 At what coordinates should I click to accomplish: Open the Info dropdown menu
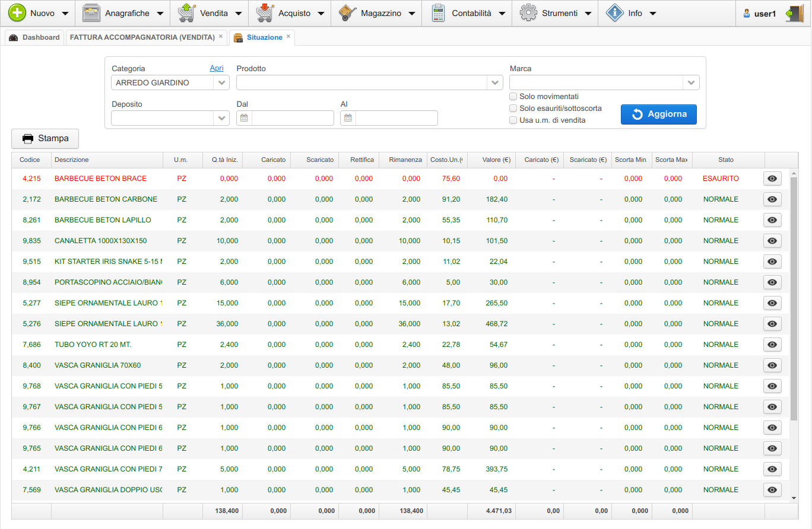tap(652, 14)
